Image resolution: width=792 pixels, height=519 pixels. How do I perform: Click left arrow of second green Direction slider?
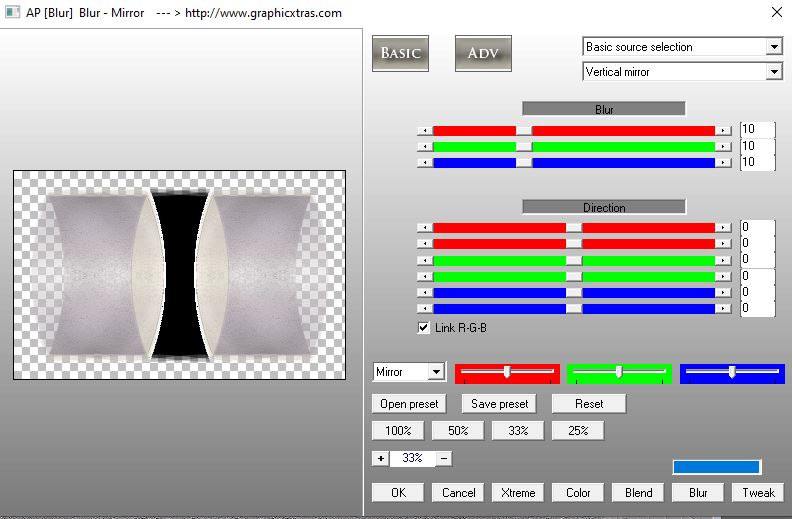click(x=425, y=277)
